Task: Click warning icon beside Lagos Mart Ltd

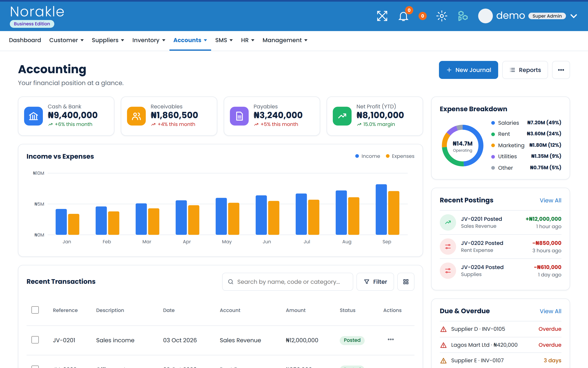Action: [x=443, y=345]
